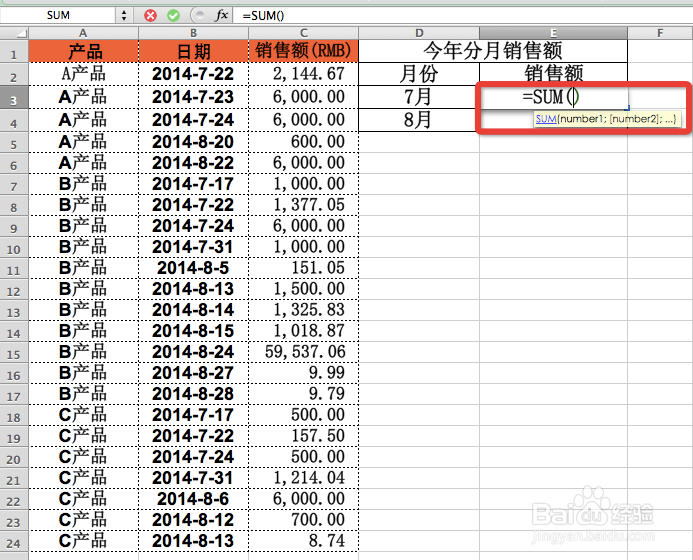The height and width of the screenshot is (560, 693).
Task: Select the date cell 2014-8-6
Action: point(194,499)
